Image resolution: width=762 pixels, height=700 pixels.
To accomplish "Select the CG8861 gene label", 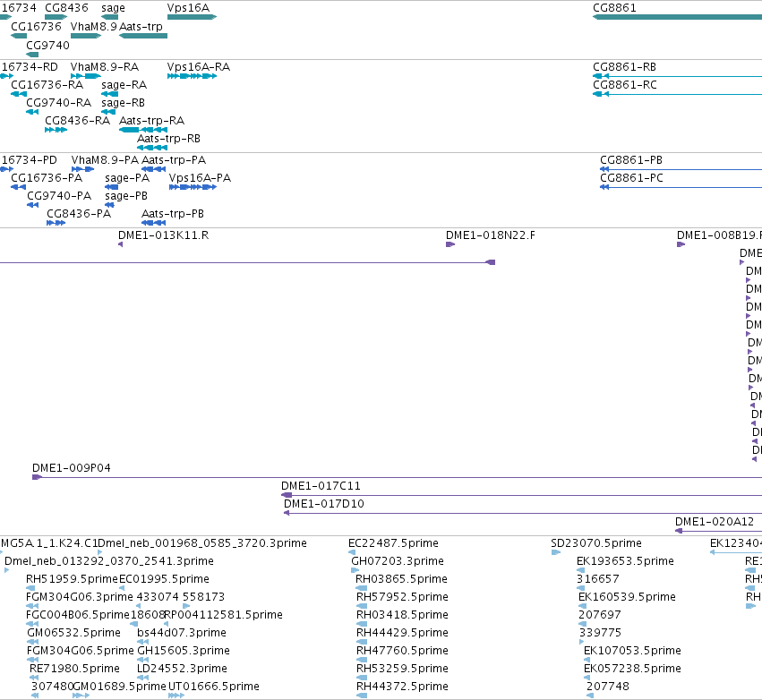I will (x=614, y=8).
